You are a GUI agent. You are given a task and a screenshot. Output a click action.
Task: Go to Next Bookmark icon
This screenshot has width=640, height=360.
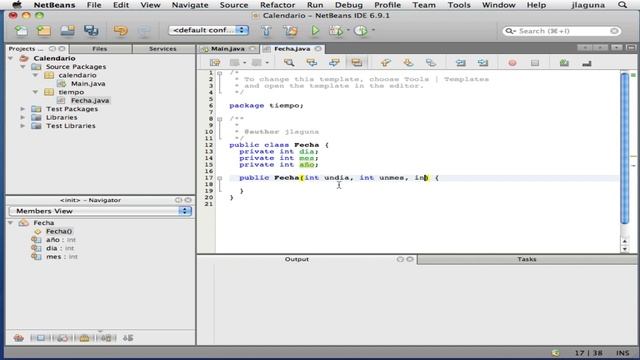pyautogui.click(x=408, y=62)
